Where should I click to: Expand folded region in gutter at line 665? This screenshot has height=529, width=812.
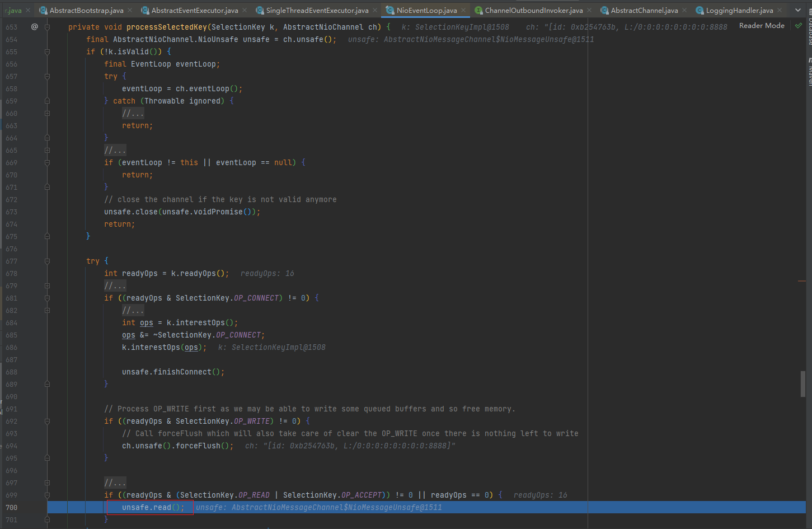[x=47, y=150]
